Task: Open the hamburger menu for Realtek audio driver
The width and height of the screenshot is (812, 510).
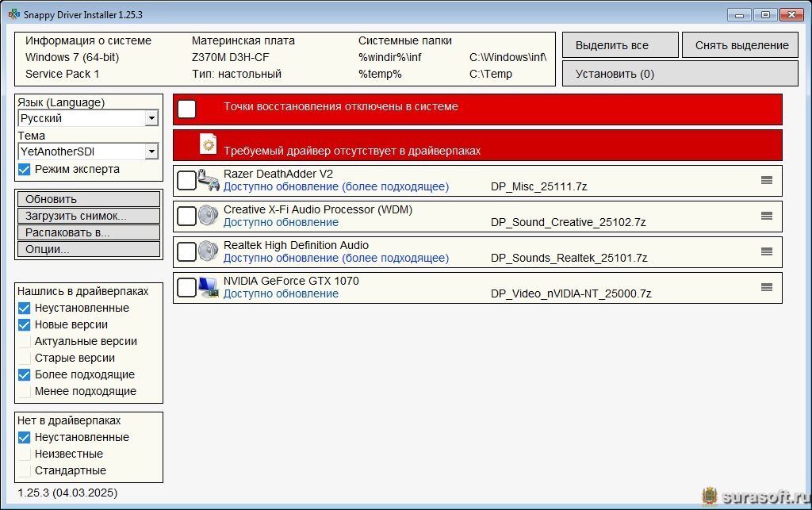Action: 766,251
